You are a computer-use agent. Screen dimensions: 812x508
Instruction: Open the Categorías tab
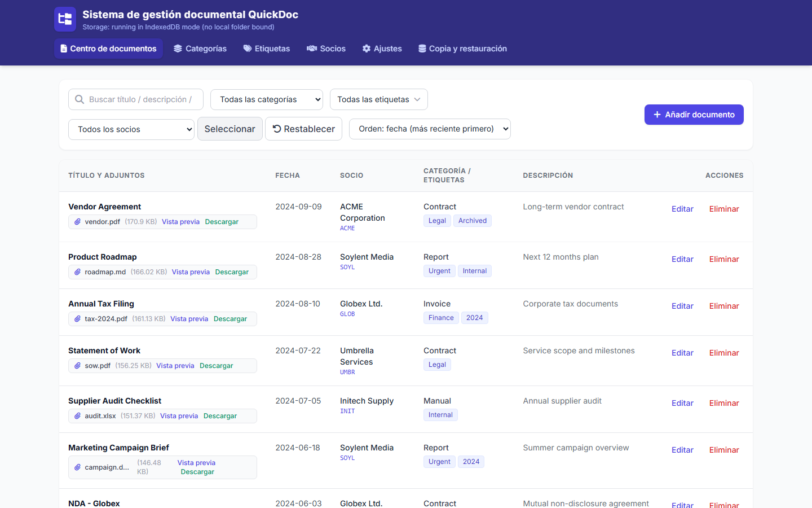click(x=200, y=49)
